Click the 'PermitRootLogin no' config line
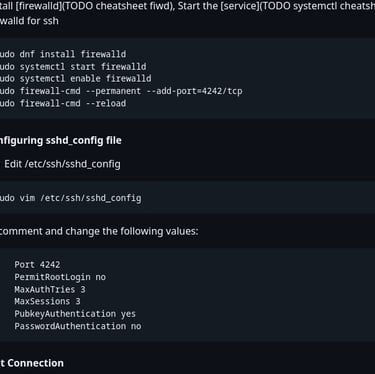375x374 pixels. click(x=60, y=277)
